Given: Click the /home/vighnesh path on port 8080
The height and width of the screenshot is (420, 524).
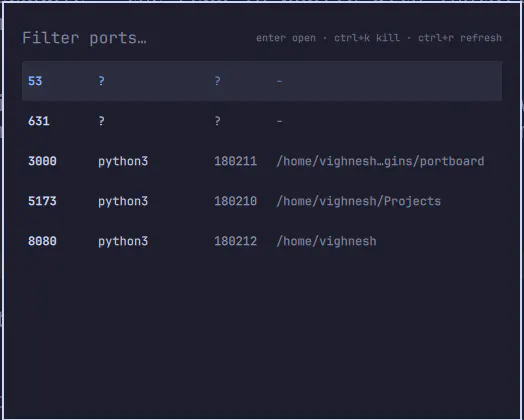Looking at the screenshot, I should pos(326,241).
